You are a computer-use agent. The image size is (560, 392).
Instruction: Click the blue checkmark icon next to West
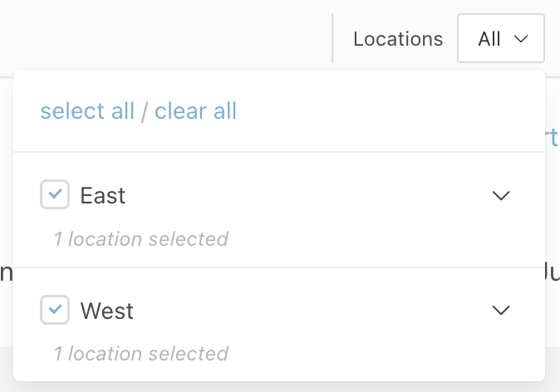pos(55,309)
